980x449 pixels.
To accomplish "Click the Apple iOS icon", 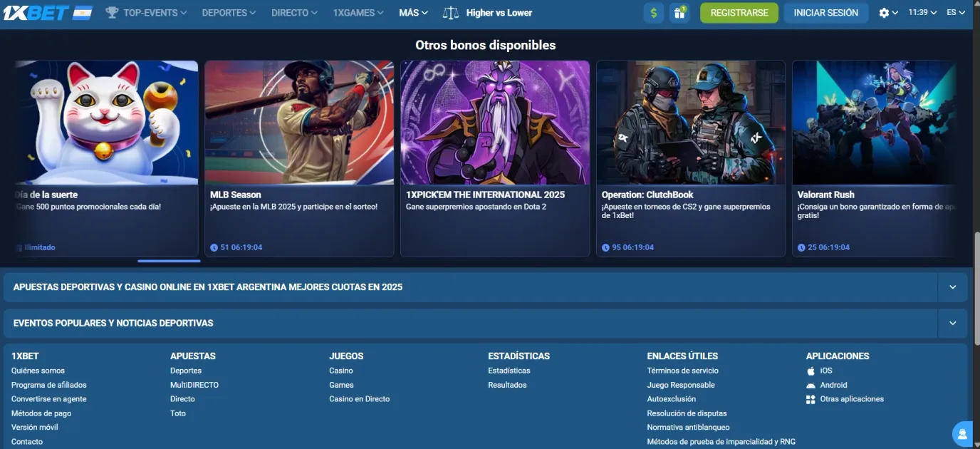I will pos(810,371).
